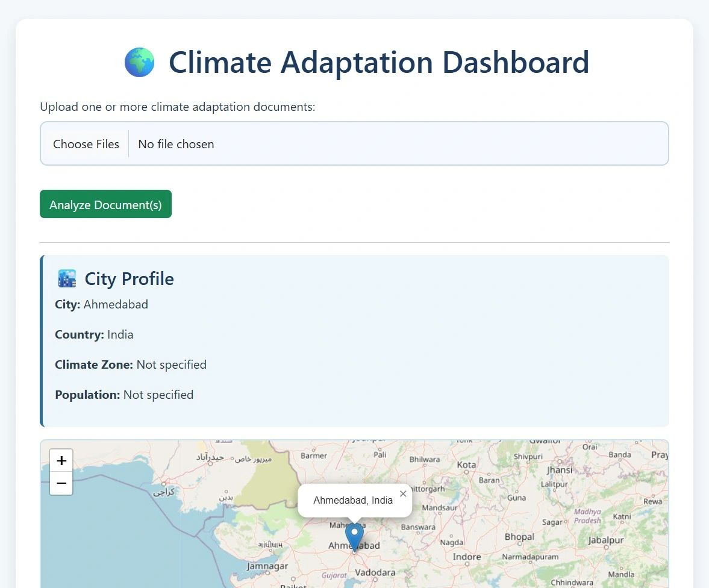This screenshot has height=588, width=709.
Task: Click the Choose Files button
Action: click(x=86, y=144)
